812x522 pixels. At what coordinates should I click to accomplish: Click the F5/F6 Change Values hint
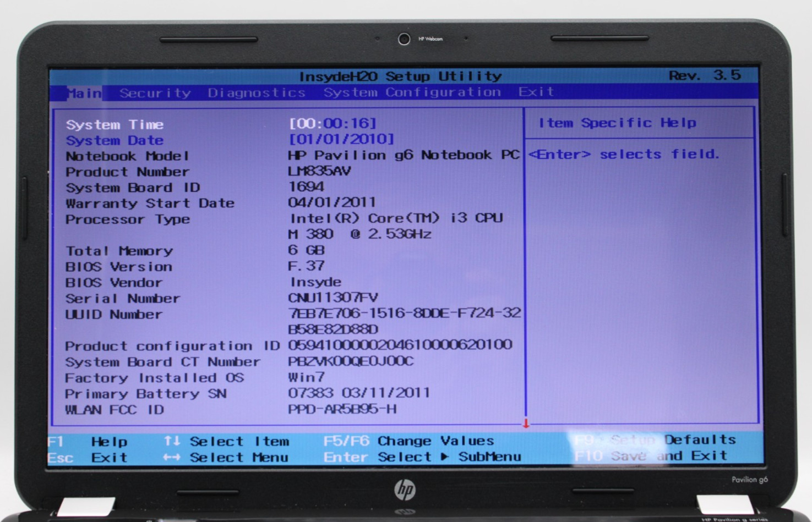(x=408, y=441)
